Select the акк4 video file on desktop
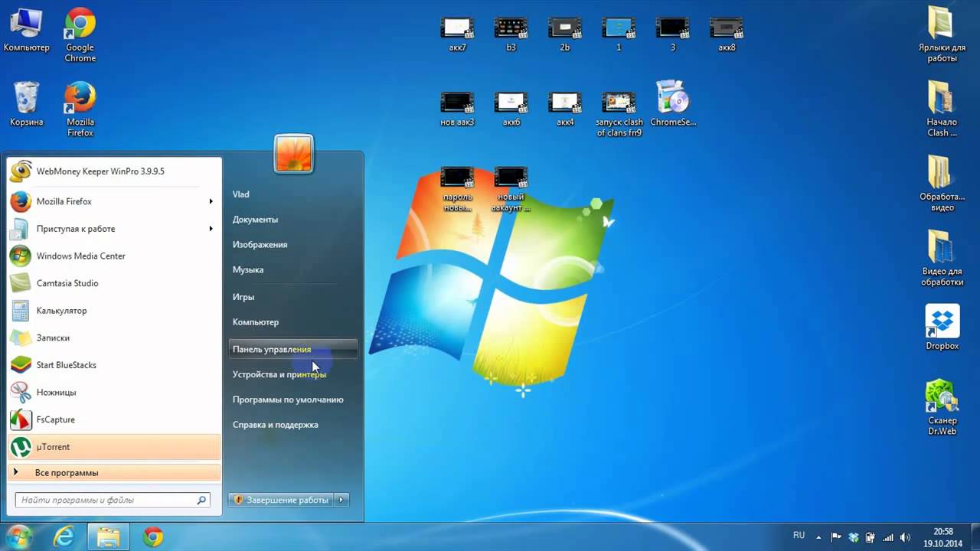980x551 pixels. click(565, 109)
